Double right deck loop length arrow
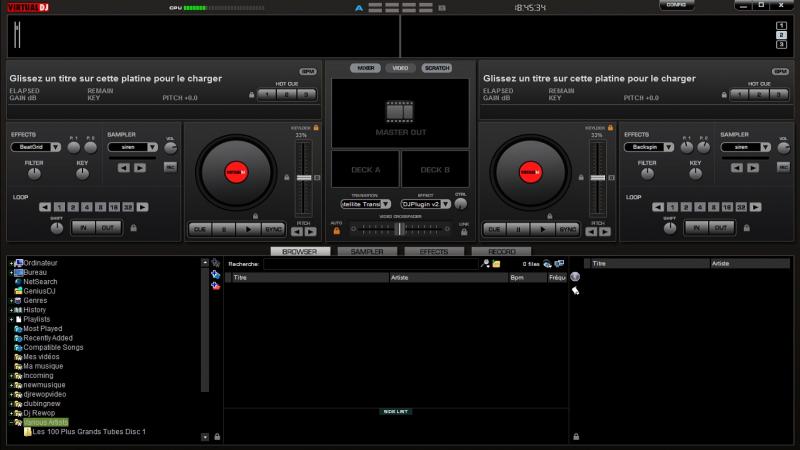 (756, 207)
